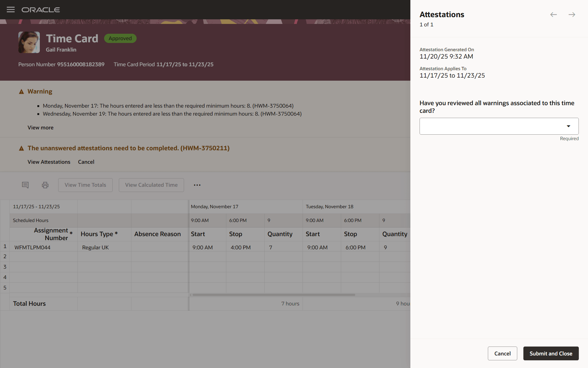
Task: Go to next attestation arrow
Action: point(571,15)
